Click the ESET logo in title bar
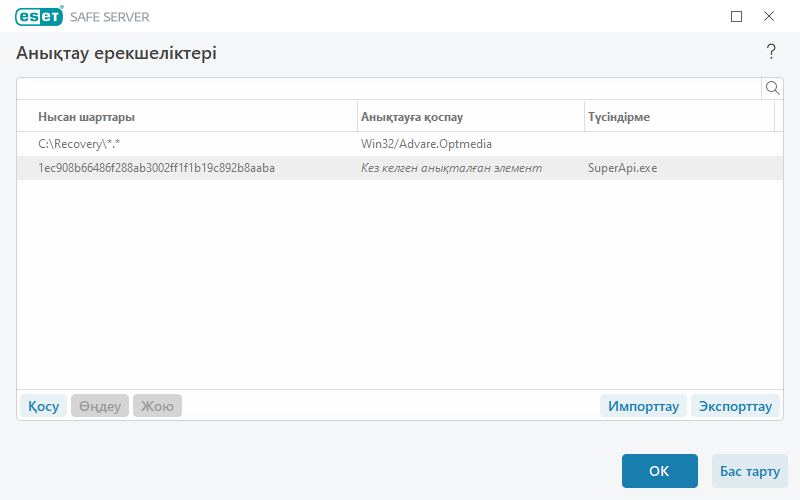 (39, 16)
